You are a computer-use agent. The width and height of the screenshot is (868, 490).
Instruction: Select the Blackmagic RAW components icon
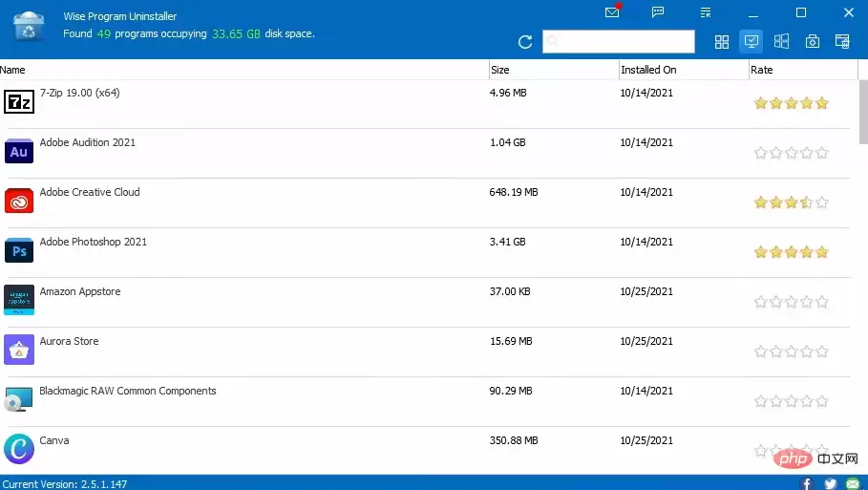pyautogui.click(x=19, y=399)
